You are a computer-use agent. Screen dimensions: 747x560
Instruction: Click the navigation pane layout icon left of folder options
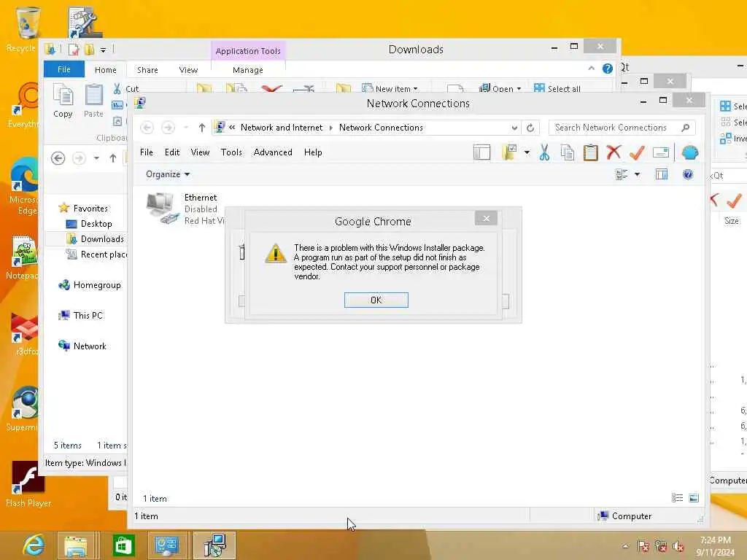coord(481,152)
